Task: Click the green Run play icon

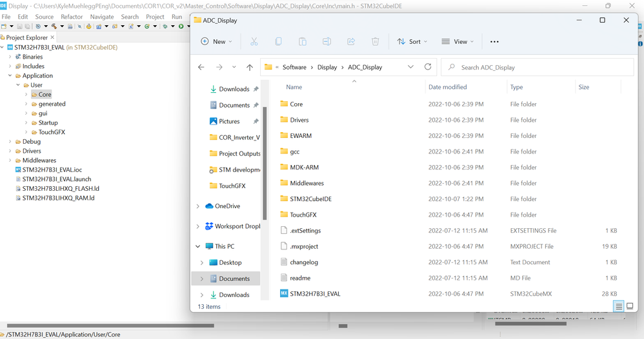Action: pos(181,26)
